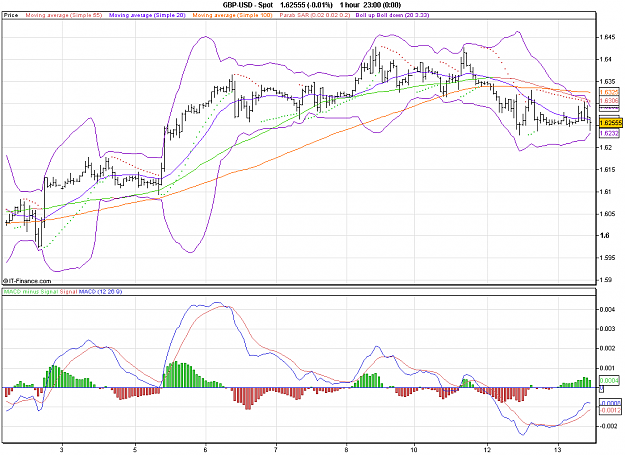Screen dimensions: 625x455
Task: Select 'Moving average (Simple 100)' legend label
Action: (232, 15)
